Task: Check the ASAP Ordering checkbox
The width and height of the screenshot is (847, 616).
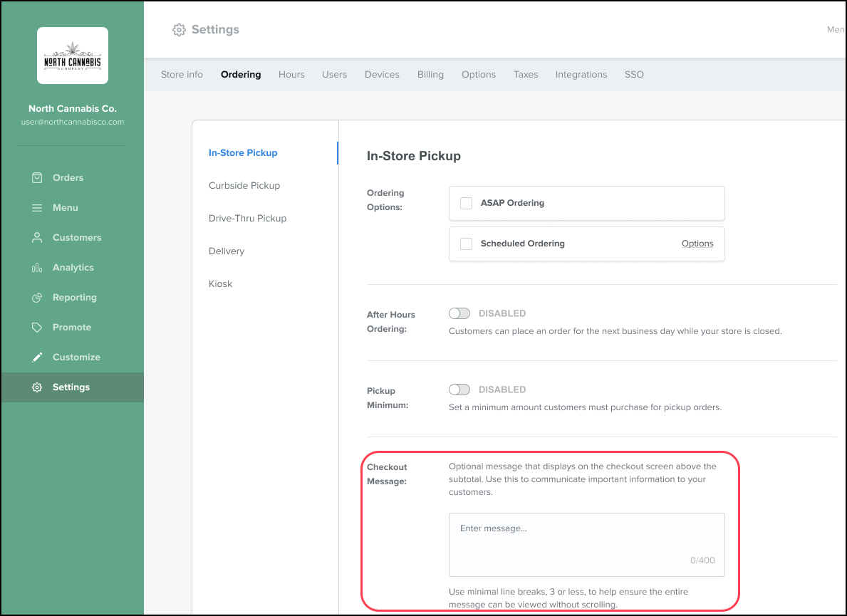Action: [466, 203]
